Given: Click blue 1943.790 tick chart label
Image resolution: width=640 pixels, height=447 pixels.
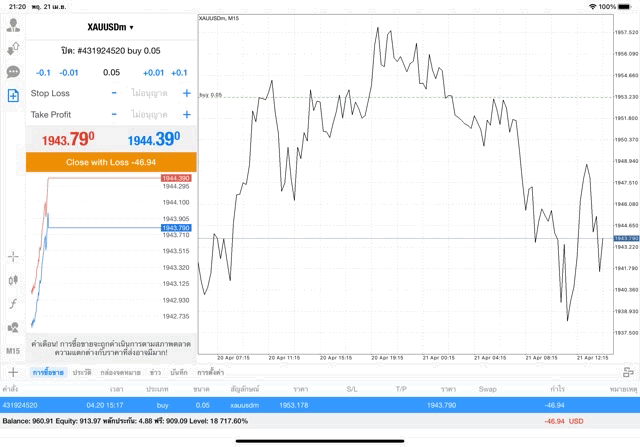Looking at the screenshot, I should coord(176,228).
